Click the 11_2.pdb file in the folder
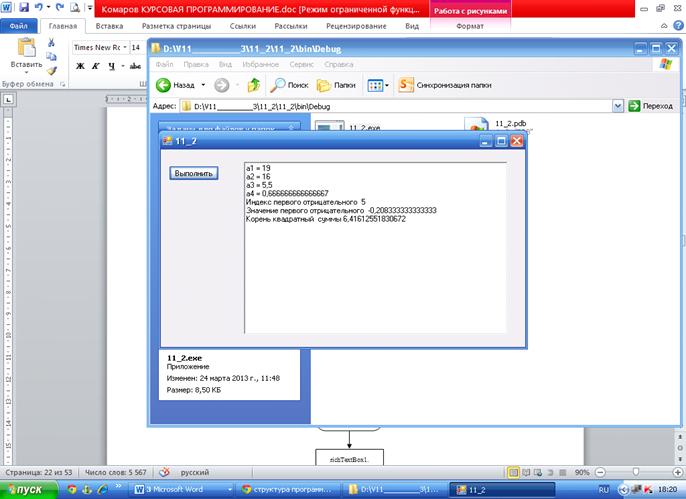The height and width of the screenshot is (499, 686). [510, 124]
